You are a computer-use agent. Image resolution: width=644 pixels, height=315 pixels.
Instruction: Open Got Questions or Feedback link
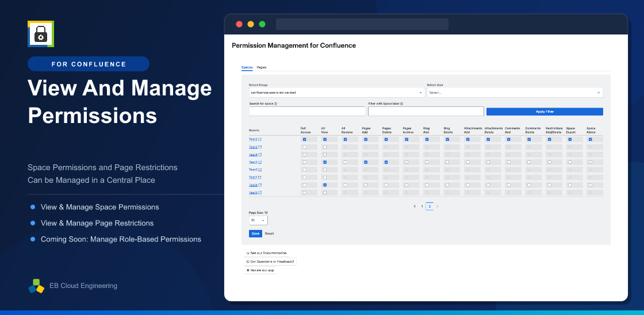tap(270, 262)
